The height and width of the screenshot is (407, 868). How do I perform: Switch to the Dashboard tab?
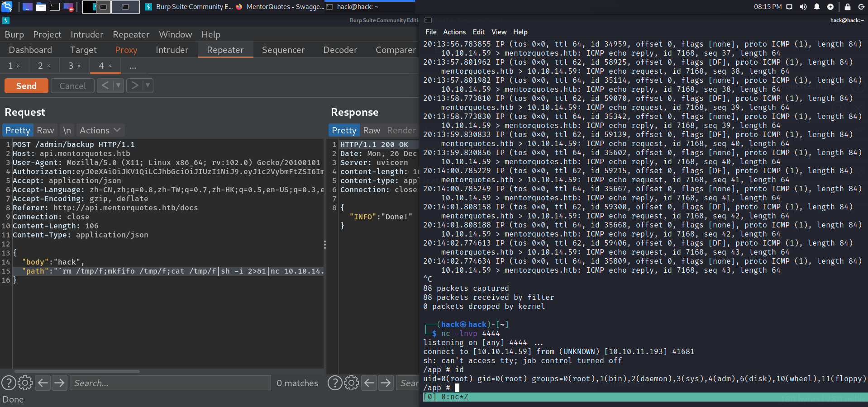(30, 50)
